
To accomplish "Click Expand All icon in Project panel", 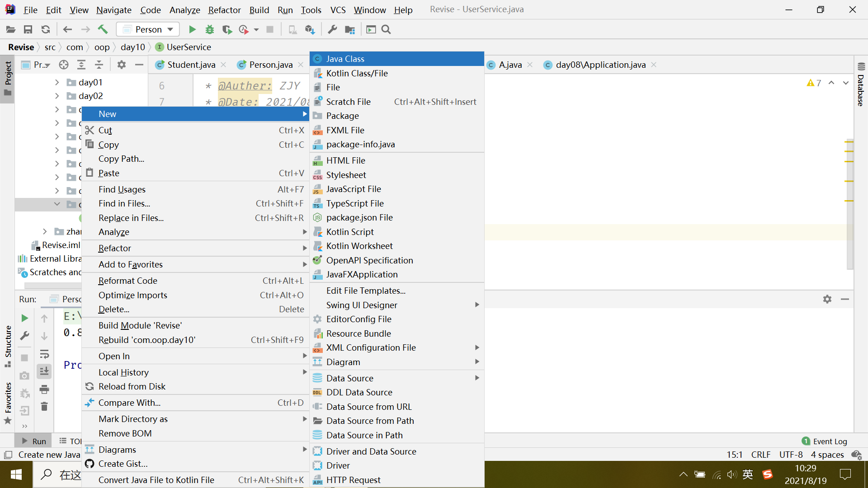I will (x=81, y=65).
